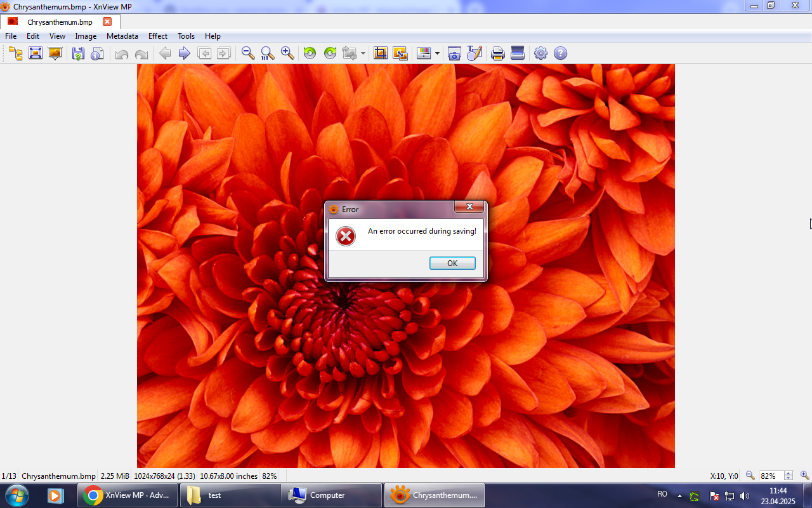Click the RO language indicator

(x=662, y=493)
